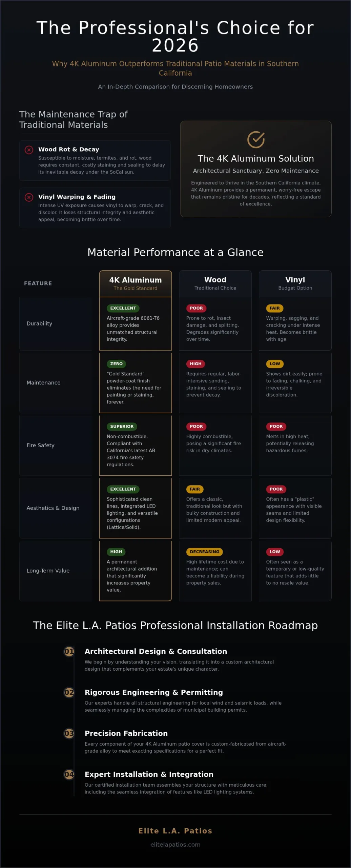Click the ZERO maintenance badge for 4K Aluminum
Screen dimensions: 351x868
116,364
